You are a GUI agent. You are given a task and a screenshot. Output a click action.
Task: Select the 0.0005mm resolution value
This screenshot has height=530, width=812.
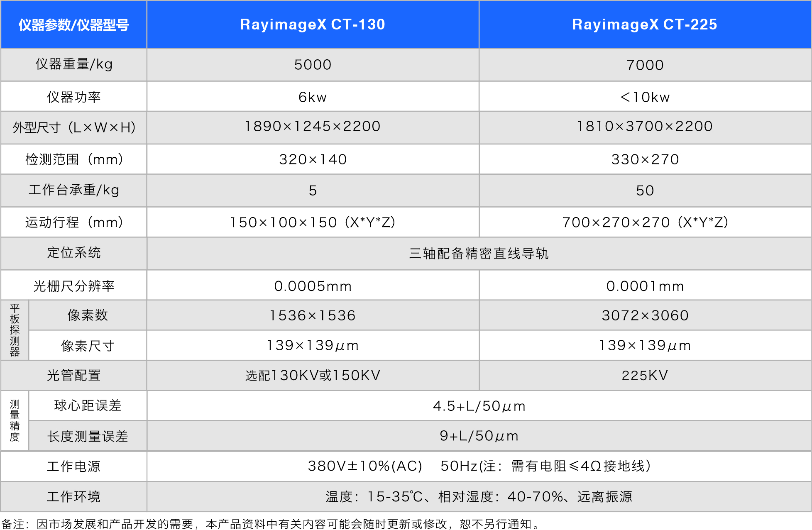click(x=313, y=286)
